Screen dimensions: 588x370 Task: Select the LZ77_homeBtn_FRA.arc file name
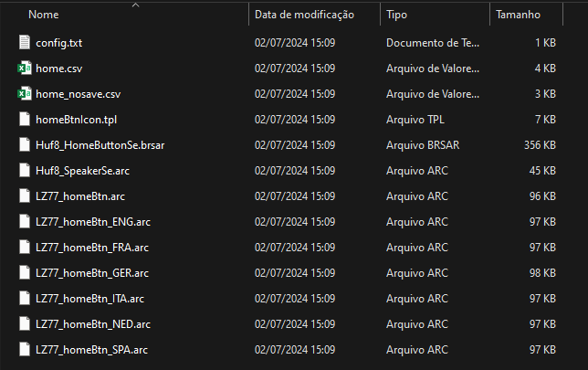92,248
